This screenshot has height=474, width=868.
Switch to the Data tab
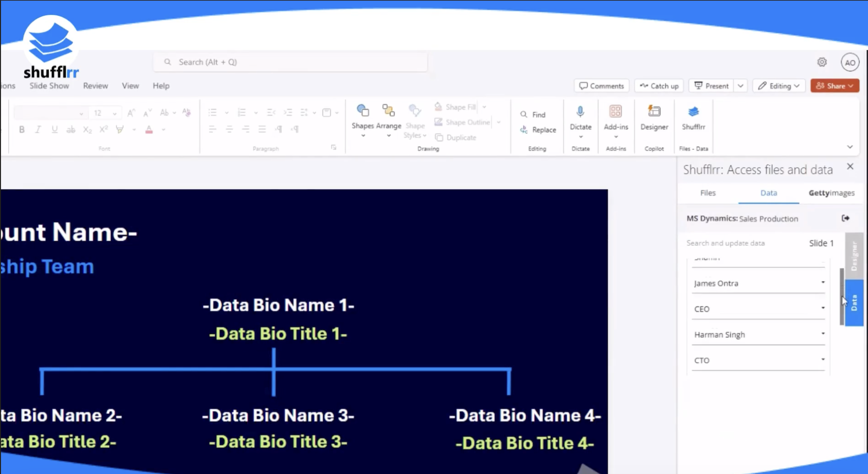pos(769,193)
